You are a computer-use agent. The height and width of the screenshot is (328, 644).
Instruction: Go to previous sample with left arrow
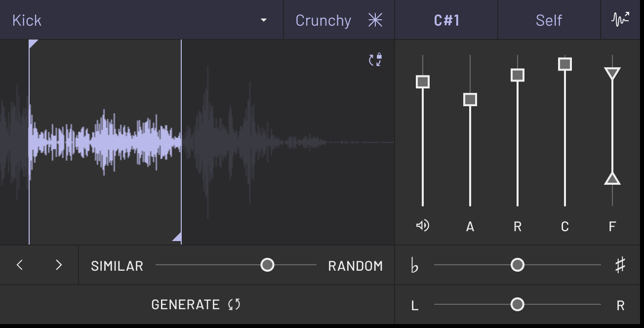(x=20, y=265)
